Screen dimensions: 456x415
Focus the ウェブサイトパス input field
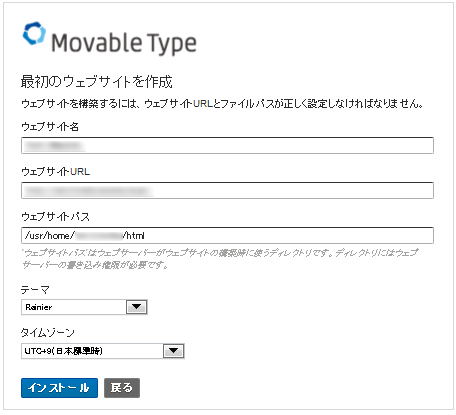point(227,235)
